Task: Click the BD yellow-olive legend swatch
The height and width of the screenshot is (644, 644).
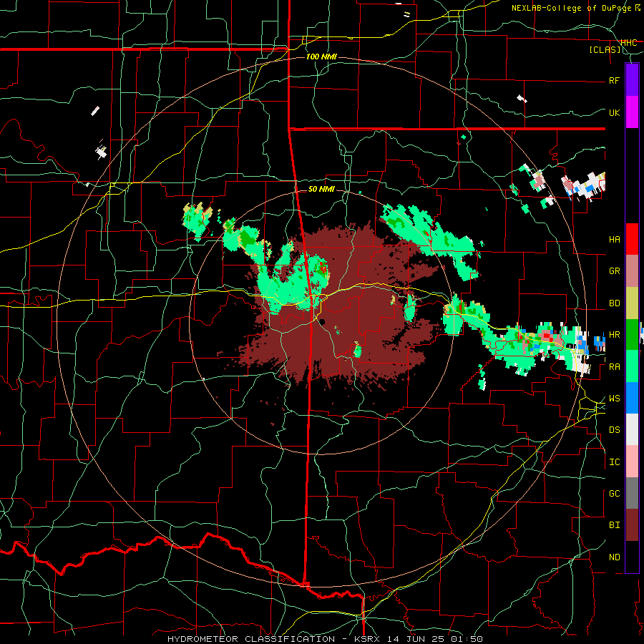Action: coord(632,303)
